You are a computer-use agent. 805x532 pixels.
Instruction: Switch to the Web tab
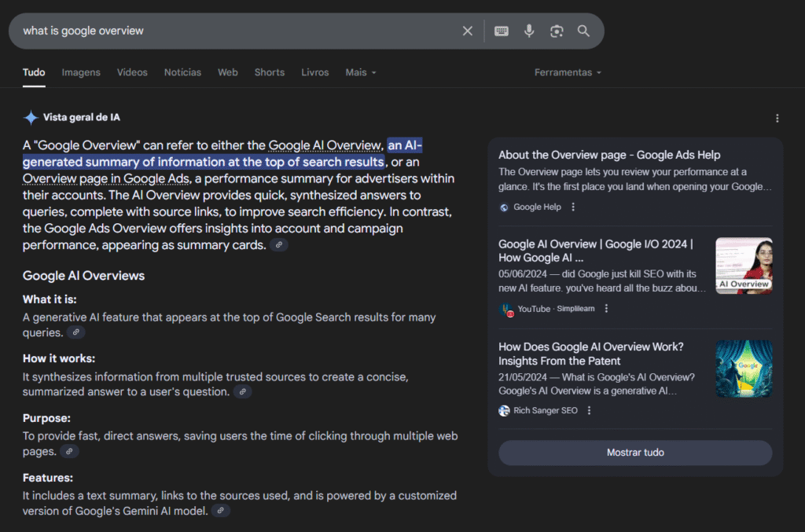(x=228, y=72)
